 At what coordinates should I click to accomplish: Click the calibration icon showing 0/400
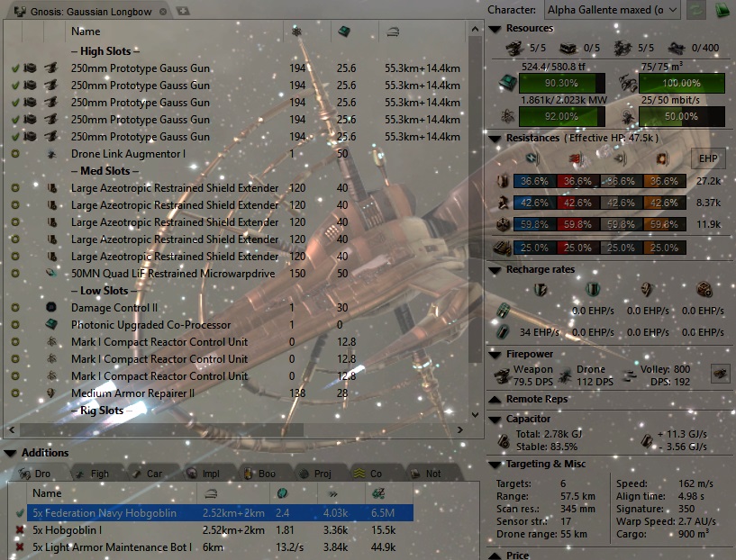pos(677,48)
